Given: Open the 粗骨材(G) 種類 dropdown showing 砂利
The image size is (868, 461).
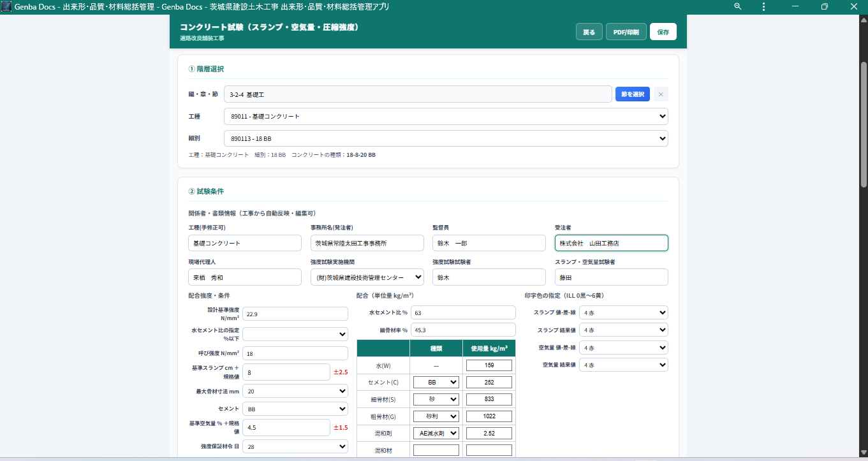Looking at the screenshot, I should pos(436,416).
